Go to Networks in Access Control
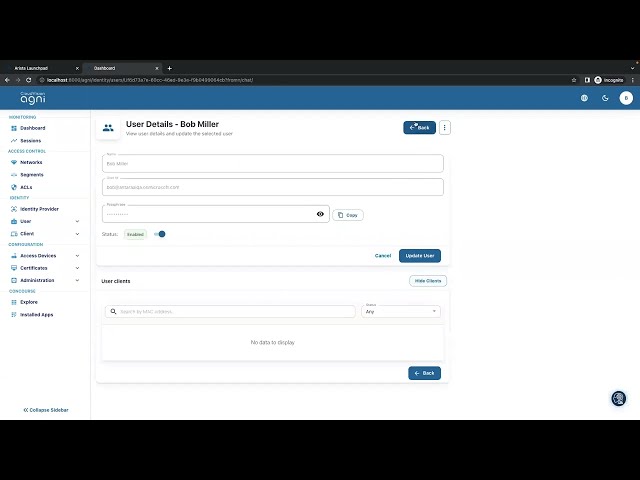The height and width of the screenshot is (480, 640). [x=31, y=162]
